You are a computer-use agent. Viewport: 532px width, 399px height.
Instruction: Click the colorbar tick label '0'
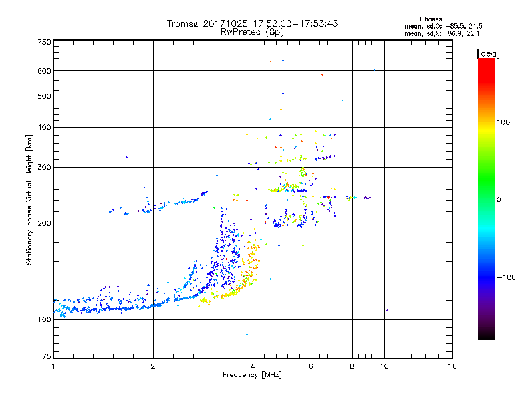pyautogui.click(x=499, y=200)
